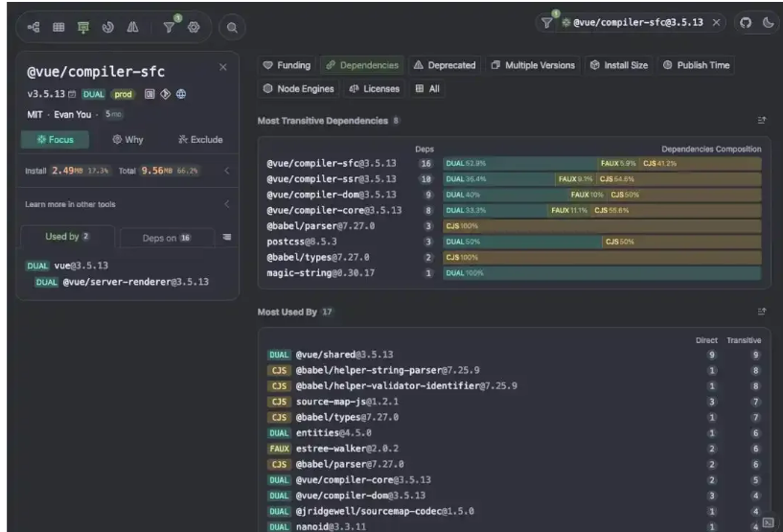783x532 pixels.
Task: Click the sort icon for Most Used By
Action: click(x=762, y=312)
